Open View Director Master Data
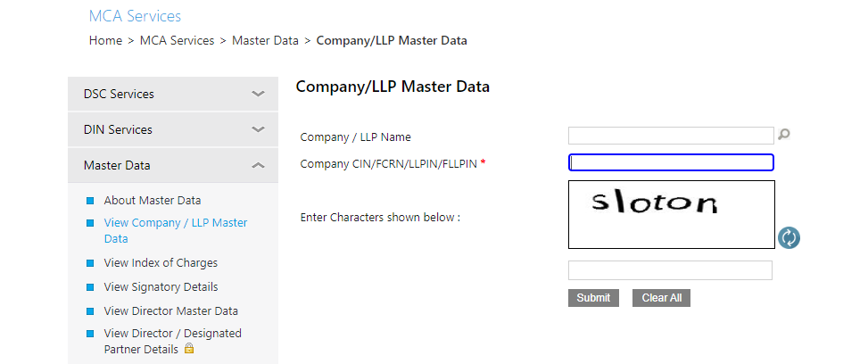 point(170,311)
